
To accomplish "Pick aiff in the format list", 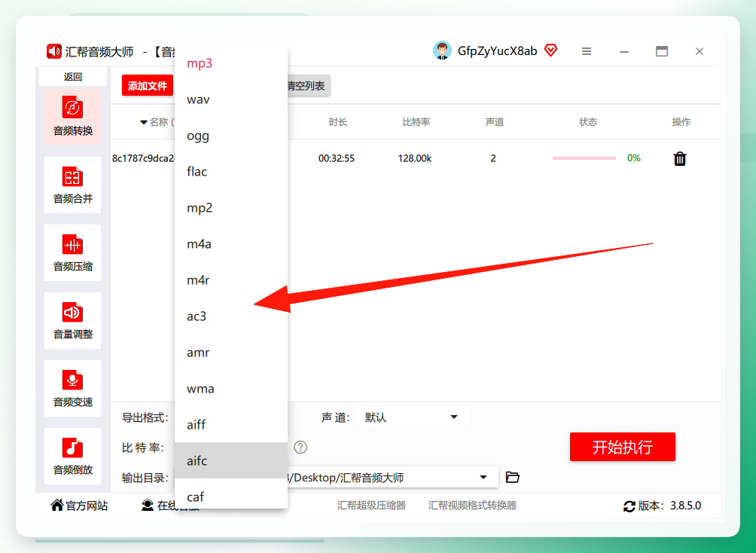I will pos(231,425).
